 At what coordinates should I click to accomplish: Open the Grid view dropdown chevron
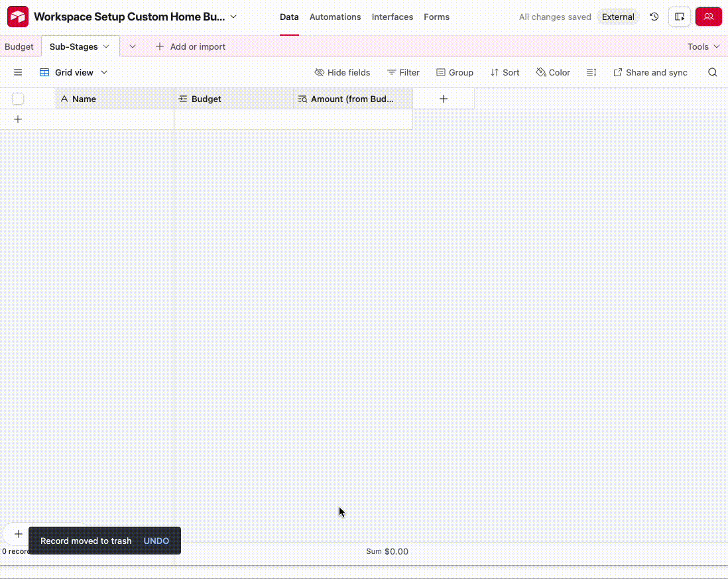pyautogui.click(x=104, y=72)
